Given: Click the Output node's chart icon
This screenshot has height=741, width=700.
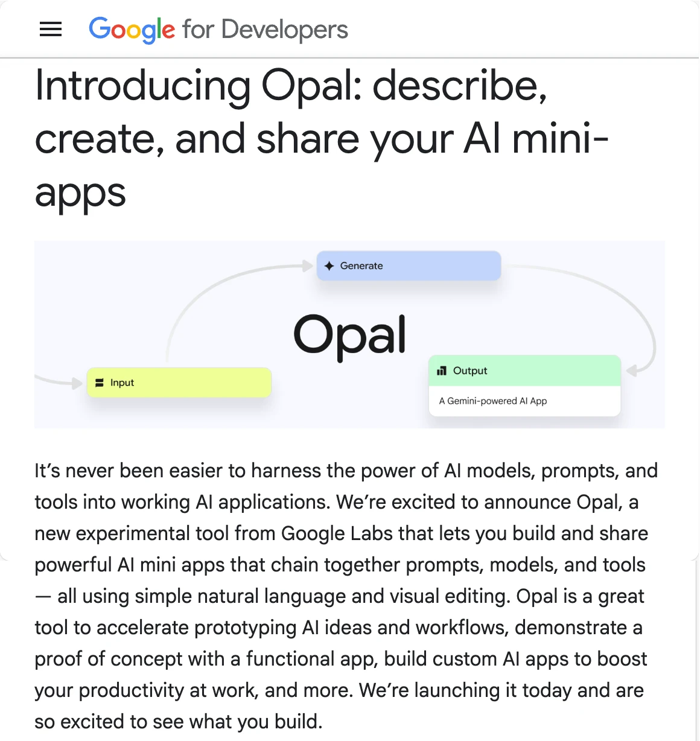Looking at the screenshot, I should 442,370.
